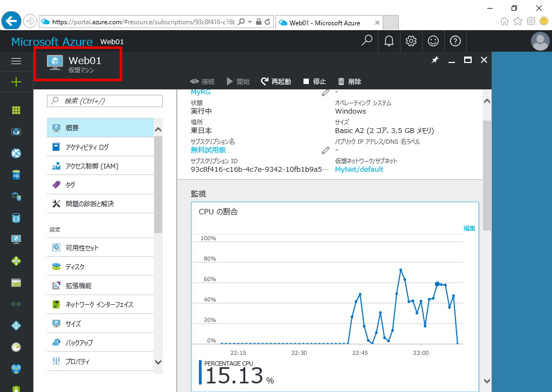This screenshot has width=552, height=392.
Task: Open portal settings gear
Action: 411,41
